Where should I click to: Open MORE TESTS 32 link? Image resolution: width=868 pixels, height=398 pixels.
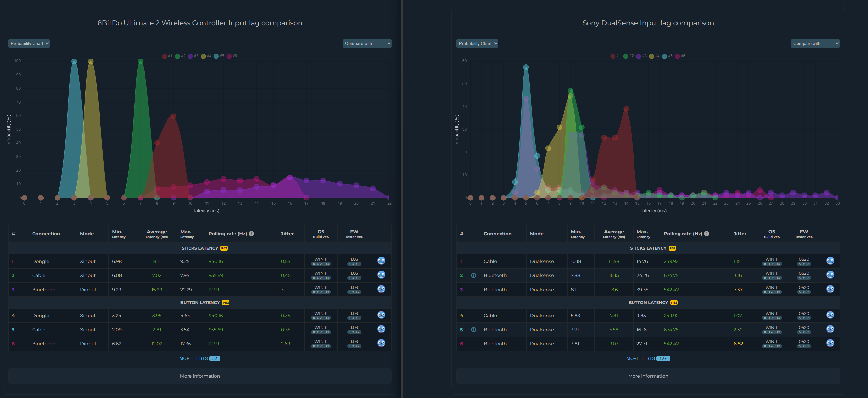coord(199,358)
